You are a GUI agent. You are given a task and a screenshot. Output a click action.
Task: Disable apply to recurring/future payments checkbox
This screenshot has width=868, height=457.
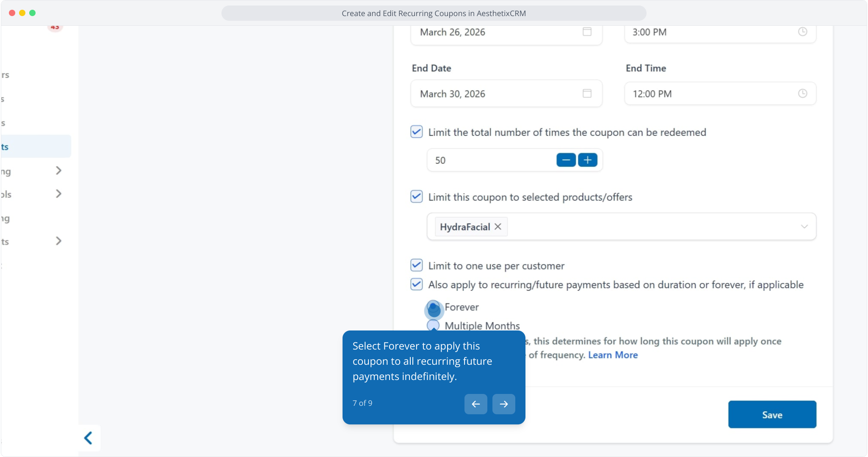417,284
